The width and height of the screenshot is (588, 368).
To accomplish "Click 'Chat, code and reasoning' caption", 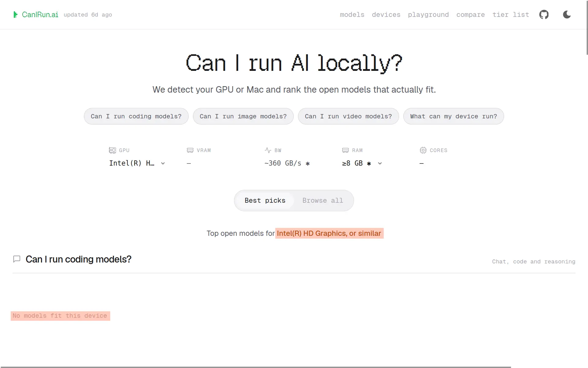I will tap(533, 262).
